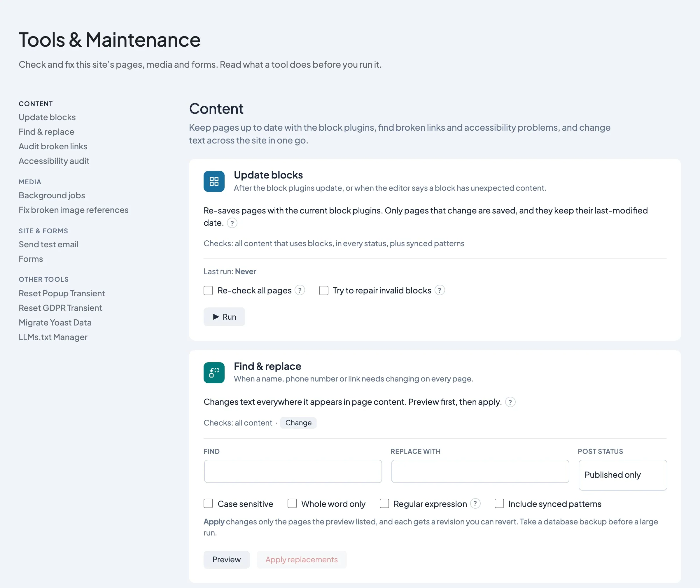Image resolution: width=700 pixels, height=588 pixels.
Task: Click the Preview button
Action: tap(226, 559)
